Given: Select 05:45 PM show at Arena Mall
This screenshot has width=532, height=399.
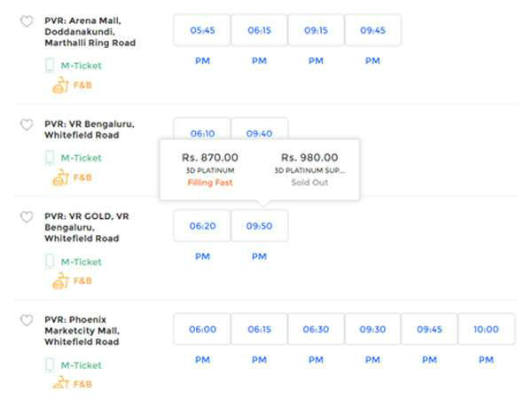Looking at the screenshot, I should click(x=202, y=30).
